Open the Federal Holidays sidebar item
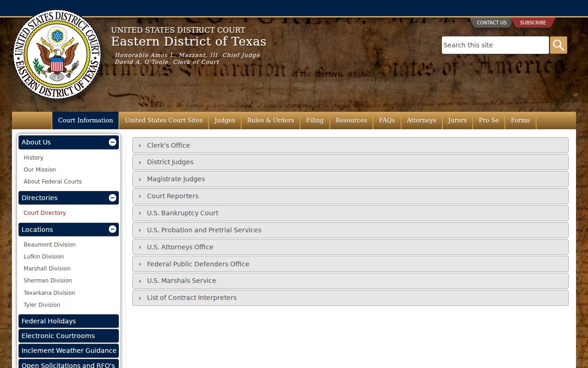This screenshot has height=368, width=588. pos(68,321)
